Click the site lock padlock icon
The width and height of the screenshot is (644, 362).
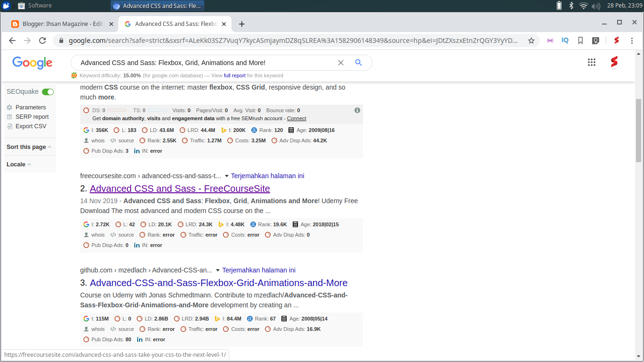(61, 41)
